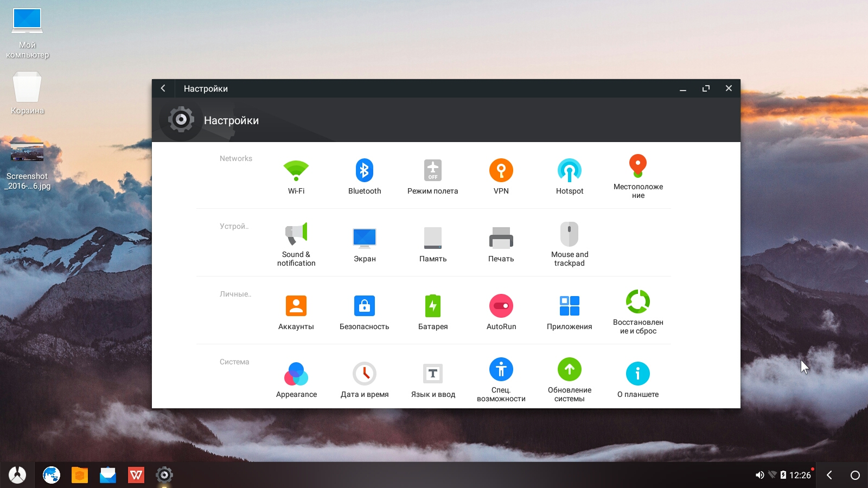Open the Корзина trash on the desktop
868x488 pixels.
(x=27, y=94)
